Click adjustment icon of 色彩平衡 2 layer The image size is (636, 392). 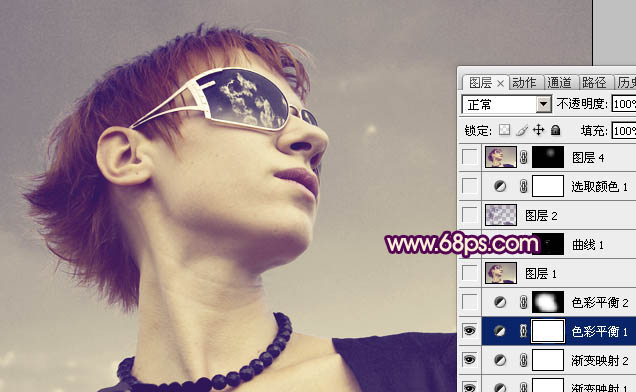click(x=500, y=302)
